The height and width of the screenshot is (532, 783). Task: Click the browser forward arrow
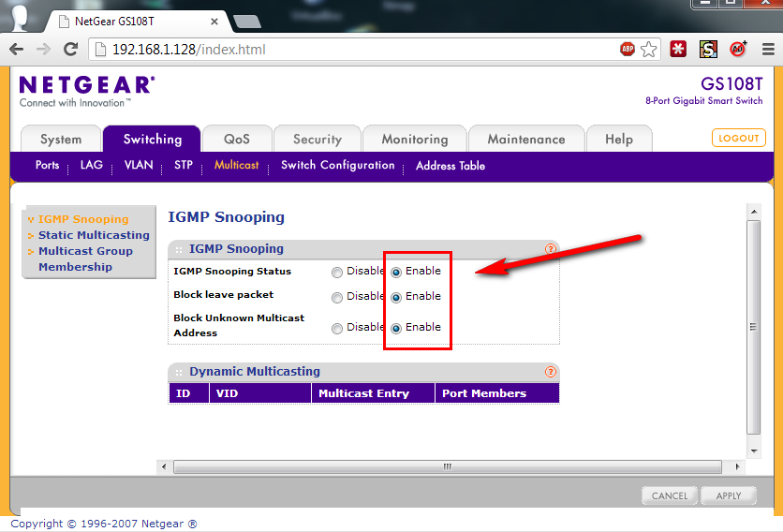(44, 49)
